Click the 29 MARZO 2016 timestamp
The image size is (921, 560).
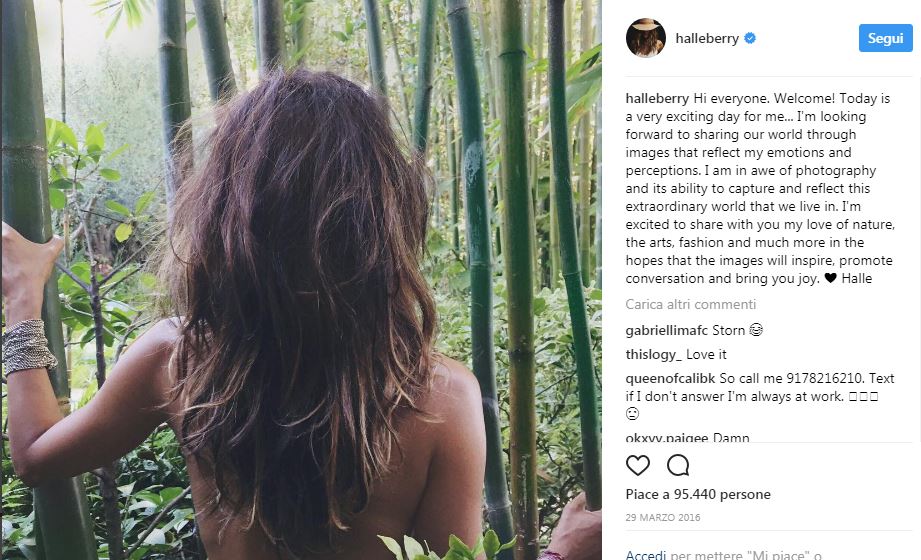pyautogui.click(x=663, y=517)
